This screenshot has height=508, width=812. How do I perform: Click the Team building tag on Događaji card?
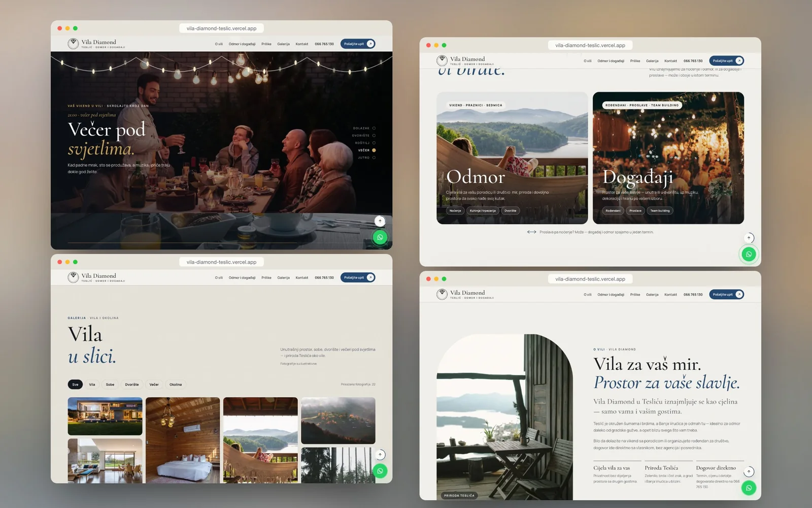click(x=660, y=210)
